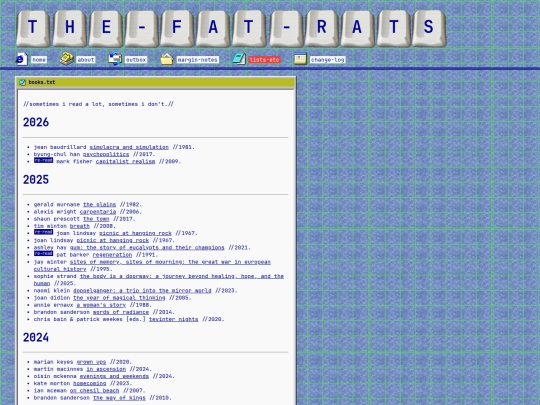Screen dimensions: 540x405
Task: Click the author name martin macinnes
Action: 59,369
